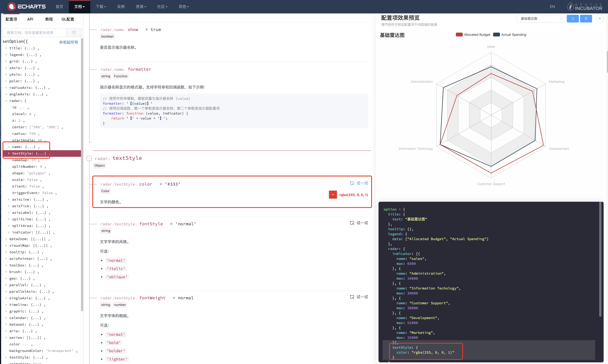
Task: Open the 下载 navigation menu
Action: tap(101, 7)
